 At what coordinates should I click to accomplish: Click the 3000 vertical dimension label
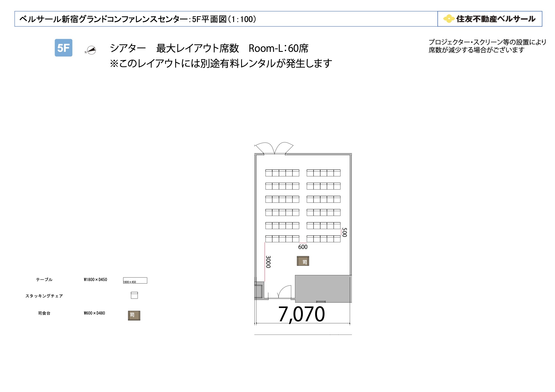coord(268,262)
